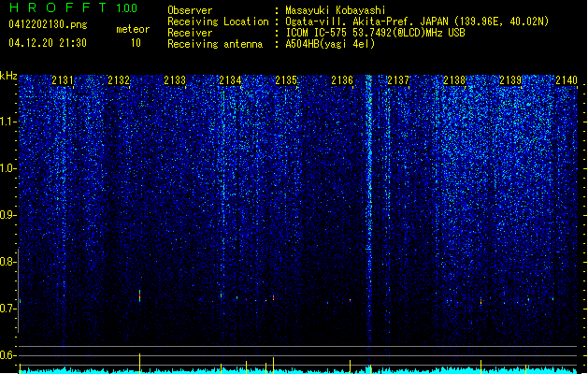Click the 0.6 kHz axis label
This screenshot has width=588, height=374.
pos(7,355)
